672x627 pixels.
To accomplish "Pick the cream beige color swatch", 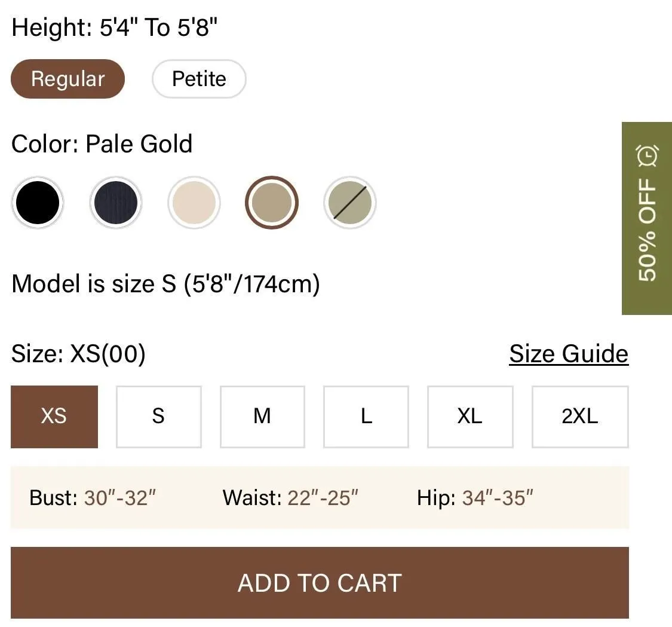I will (x=194, y=203).
